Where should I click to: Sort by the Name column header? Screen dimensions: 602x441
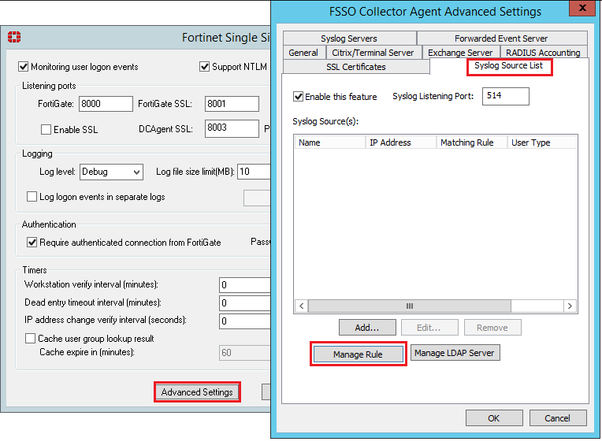[330, 142]
